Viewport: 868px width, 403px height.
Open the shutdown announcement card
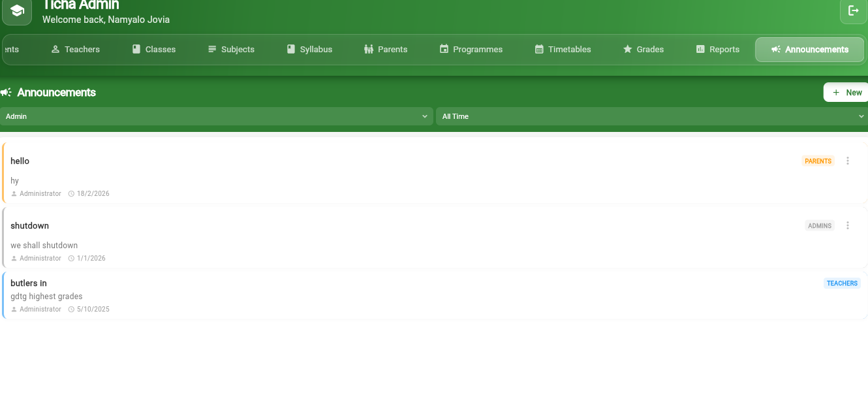tap(392, 238)
